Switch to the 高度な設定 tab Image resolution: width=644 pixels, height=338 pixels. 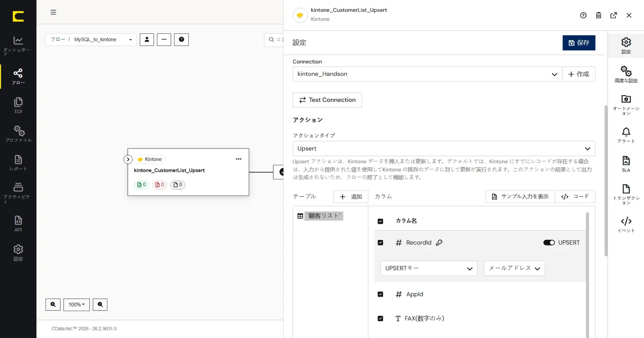(x=626, y=74)
